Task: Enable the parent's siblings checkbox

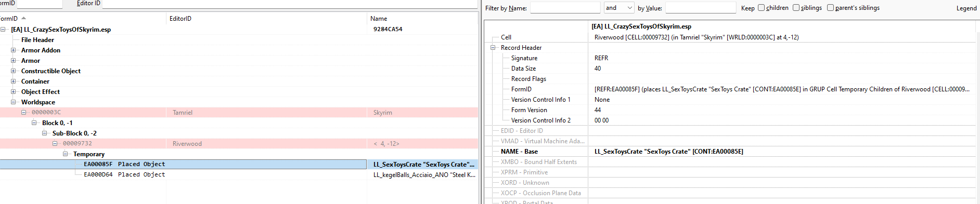Action: pyautogui.click(x=830, y=8)
